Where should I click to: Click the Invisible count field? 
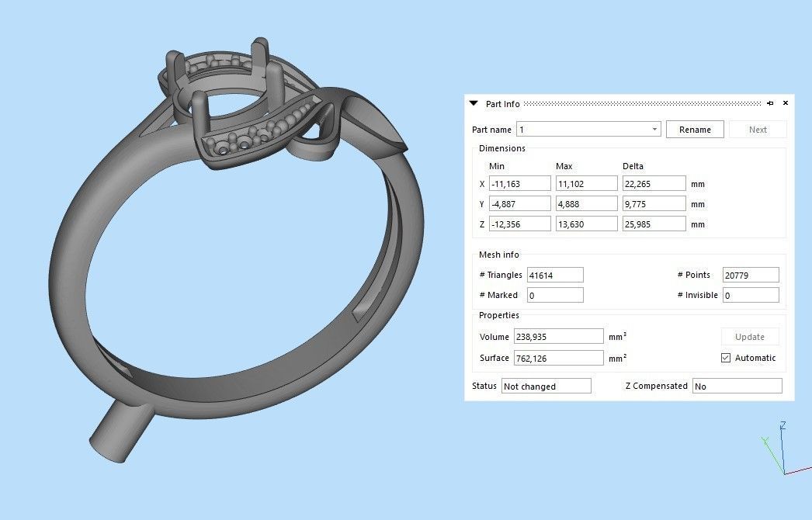coord(751,295)
